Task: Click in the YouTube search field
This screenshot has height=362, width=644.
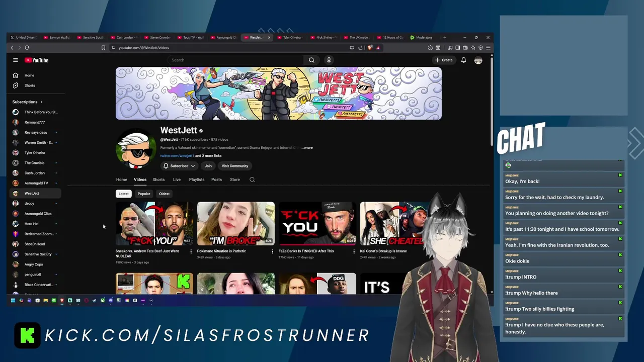Action: click(x=235, y=60)
